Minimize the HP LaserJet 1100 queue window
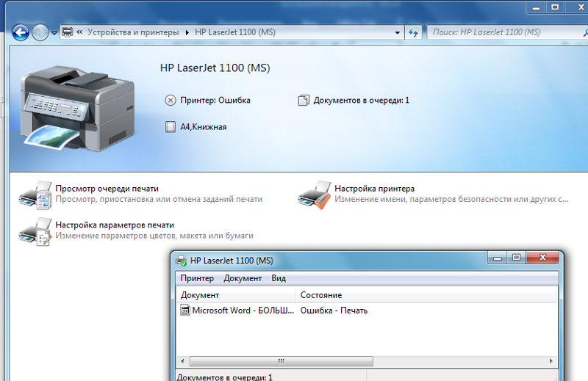 point(498,258)
